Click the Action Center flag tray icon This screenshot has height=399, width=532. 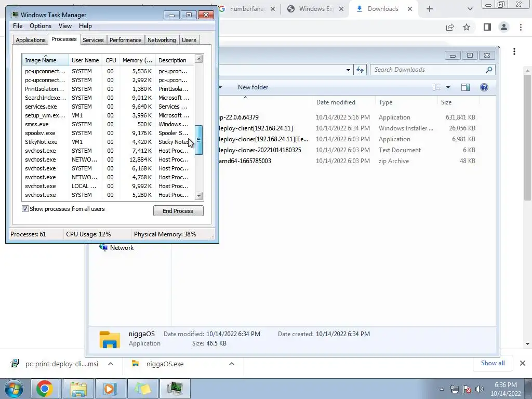coord(467,389)
